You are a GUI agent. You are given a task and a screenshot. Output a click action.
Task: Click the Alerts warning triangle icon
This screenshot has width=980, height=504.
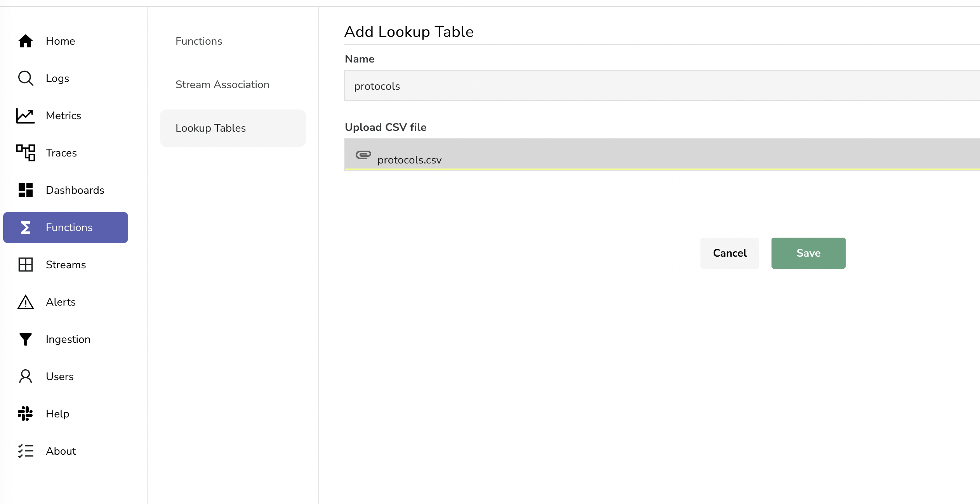[x=25, y=302]
